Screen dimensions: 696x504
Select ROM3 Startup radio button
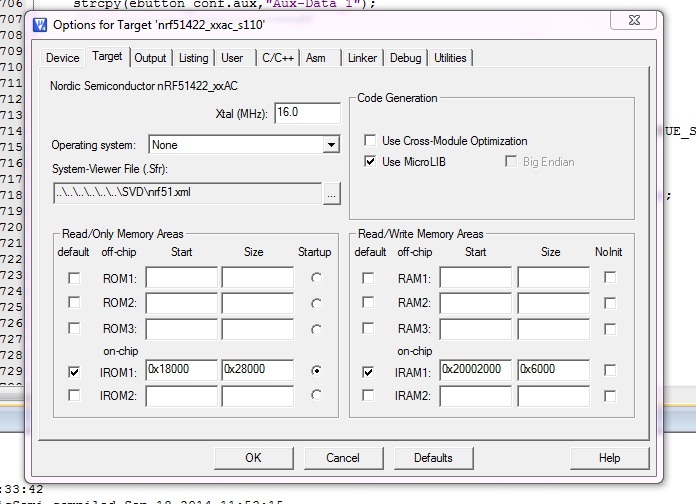(x=316, y=329)
